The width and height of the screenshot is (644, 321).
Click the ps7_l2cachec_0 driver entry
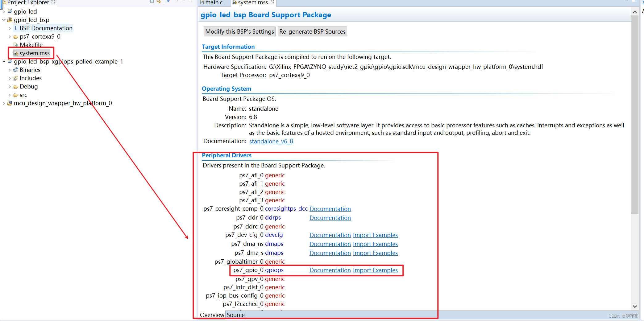point(254,304)
